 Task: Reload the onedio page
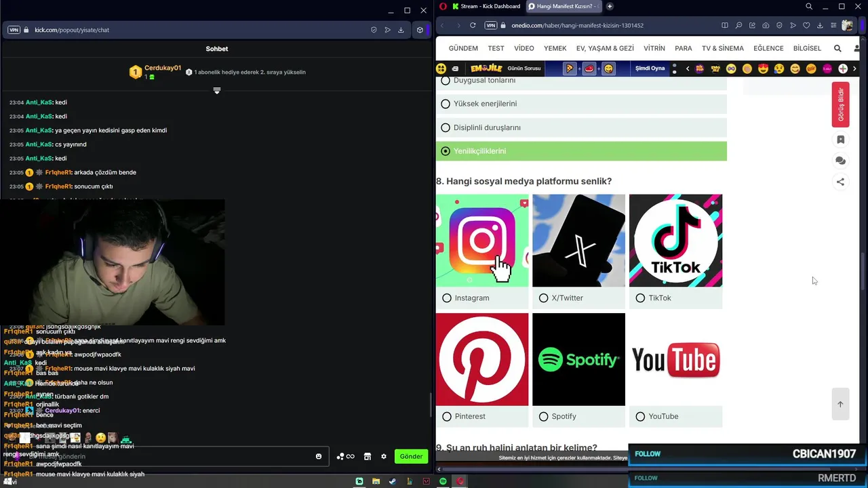(473, 25)
